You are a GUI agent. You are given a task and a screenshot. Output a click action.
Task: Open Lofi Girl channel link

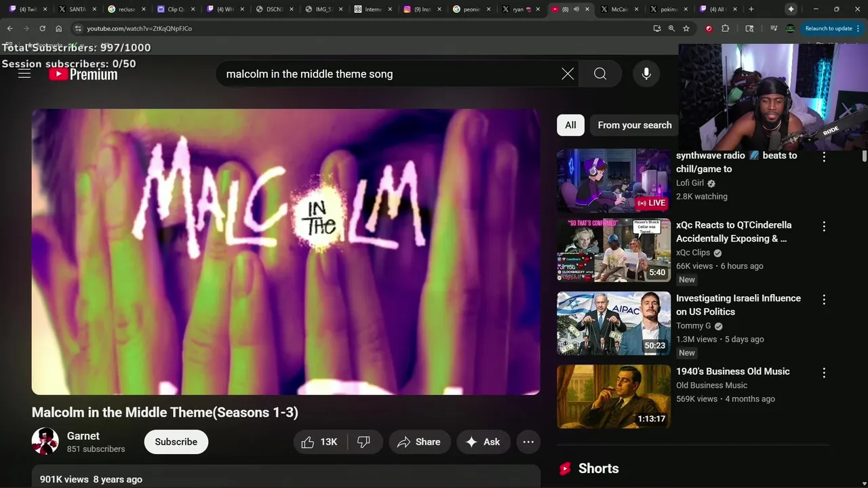[x=690, y=183]
